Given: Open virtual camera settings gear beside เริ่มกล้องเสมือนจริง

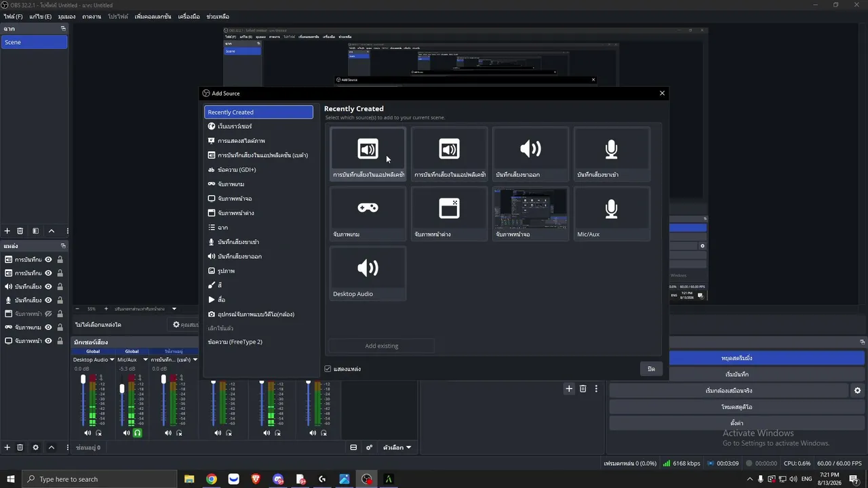Looking at the screenshot, I should [x=857, y=390].
